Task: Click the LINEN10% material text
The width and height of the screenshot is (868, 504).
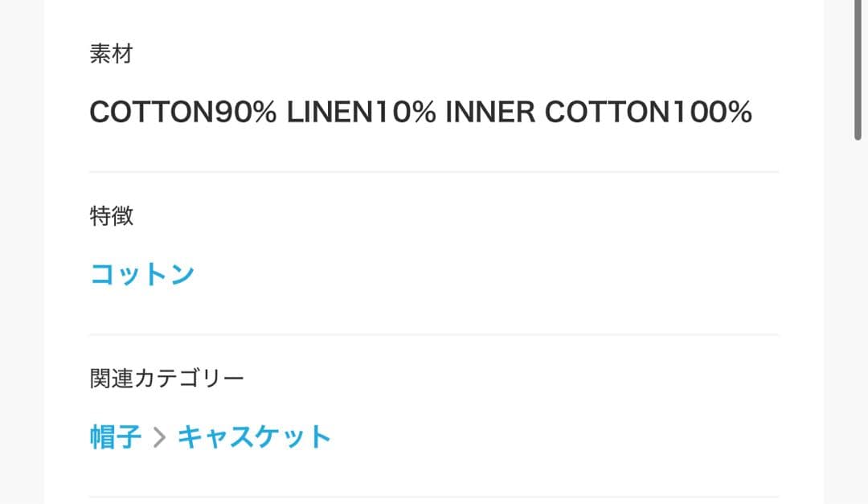Action: (361, 113)
